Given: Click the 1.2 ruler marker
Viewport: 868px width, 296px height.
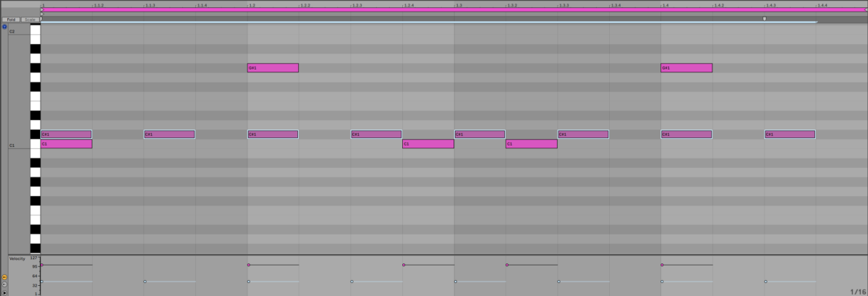Looking at the screenshot, I should pos(252,5).
